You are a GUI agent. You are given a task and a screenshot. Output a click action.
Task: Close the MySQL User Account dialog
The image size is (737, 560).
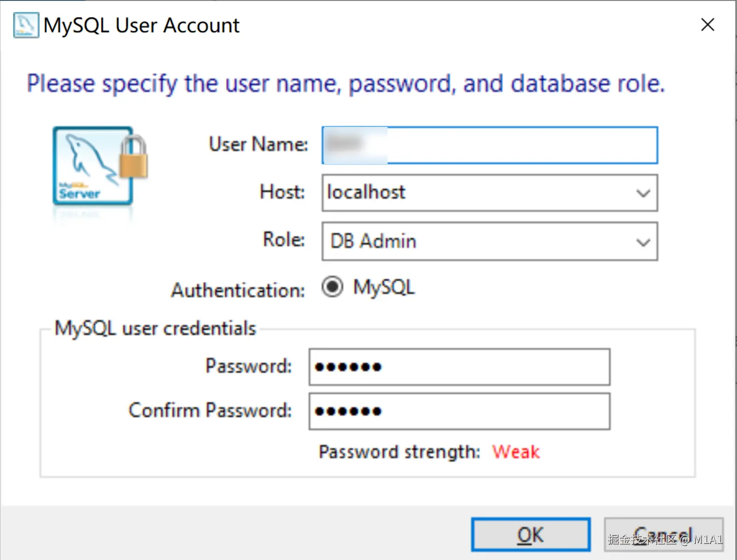707,25
